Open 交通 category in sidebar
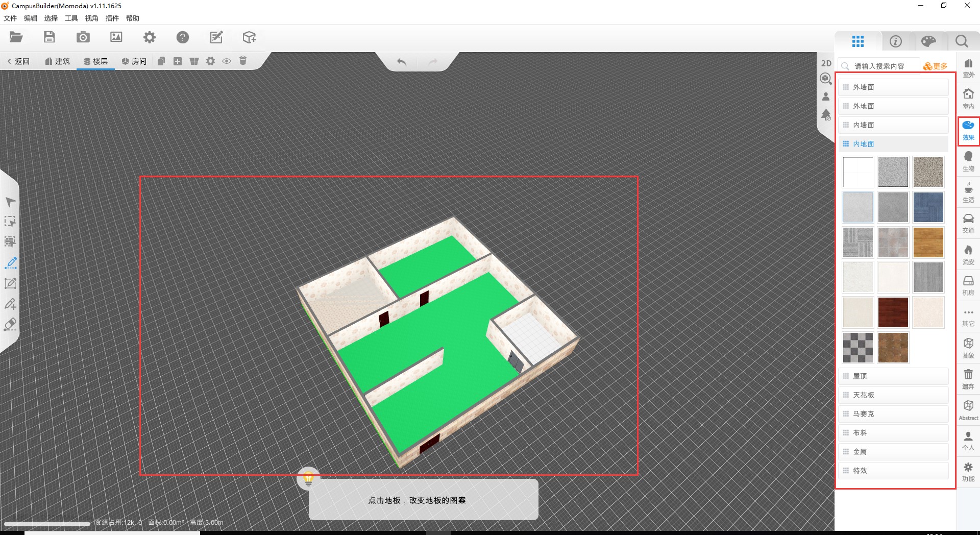980x535 pixels. (968, 224)
